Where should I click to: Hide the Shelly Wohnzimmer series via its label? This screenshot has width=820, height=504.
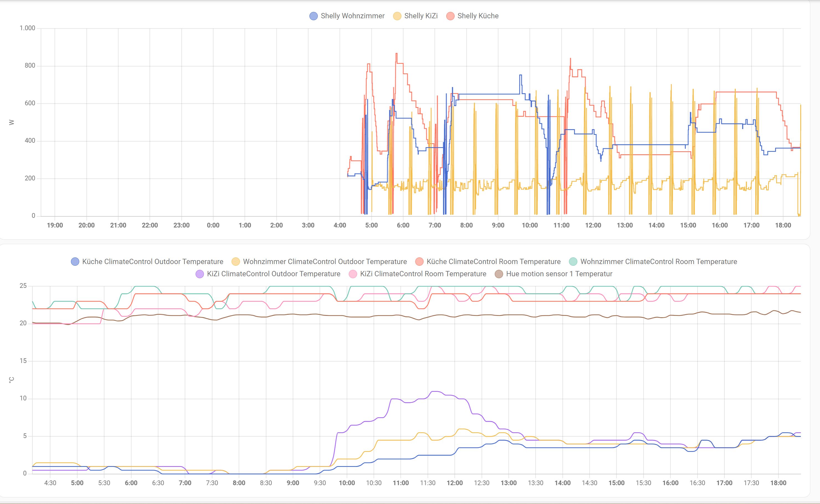tap(353, 16)
